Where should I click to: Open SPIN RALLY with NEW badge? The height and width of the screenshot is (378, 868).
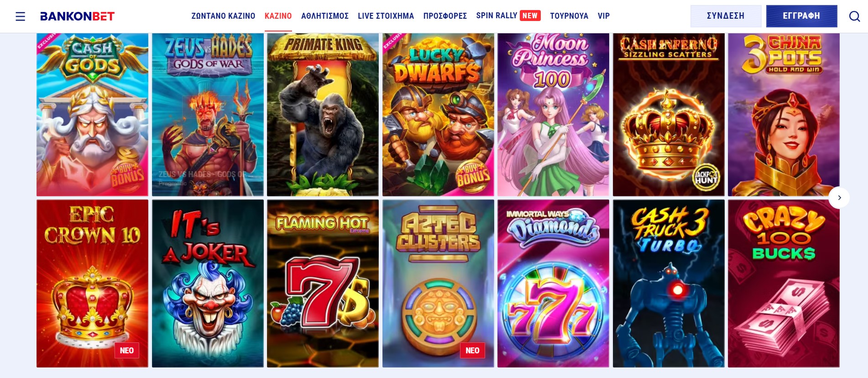(508, 16)
